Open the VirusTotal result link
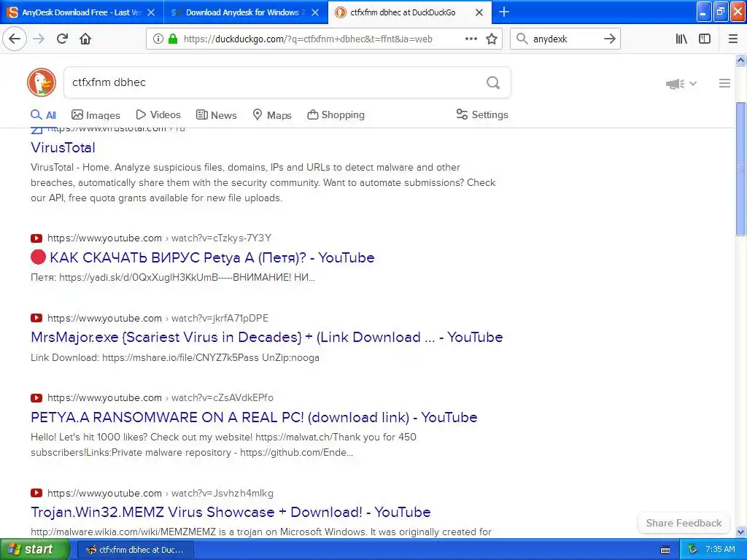 coord(63,147)
